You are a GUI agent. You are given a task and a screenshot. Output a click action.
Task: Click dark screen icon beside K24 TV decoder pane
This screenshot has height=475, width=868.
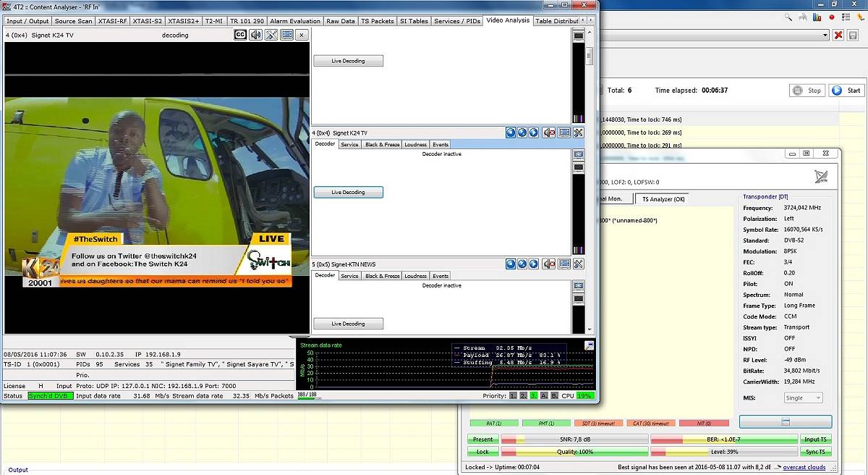coord(579,167)
